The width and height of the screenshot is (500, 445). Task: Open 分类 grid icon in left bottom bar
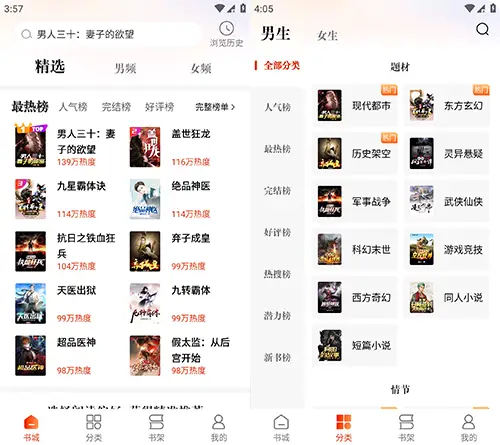(x=94, y=422)
